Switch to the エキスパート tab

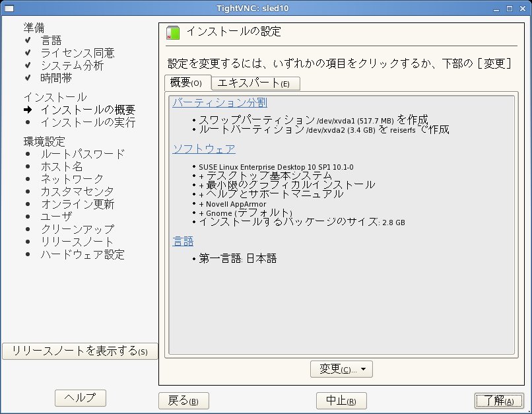256,83
